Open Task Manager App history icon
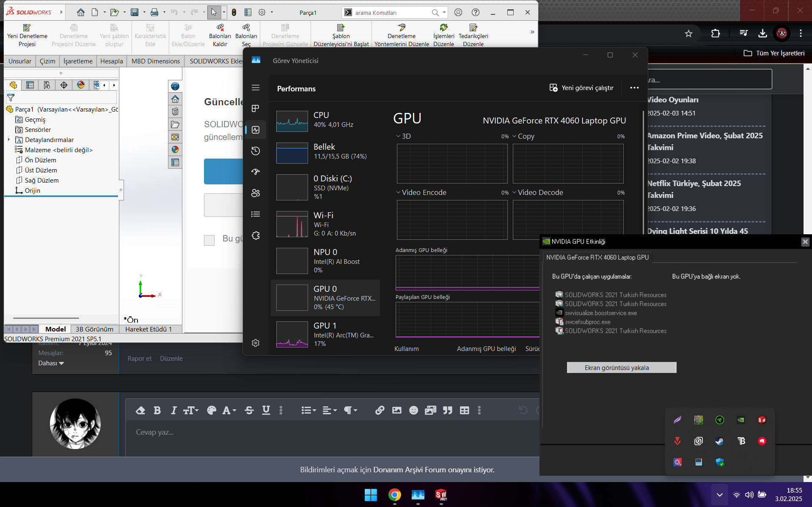This screenshot has height=507, width=812. (256, 151)
